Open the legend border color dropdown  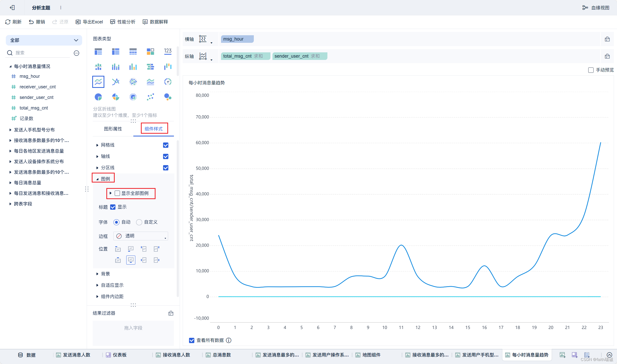[140, 236]
